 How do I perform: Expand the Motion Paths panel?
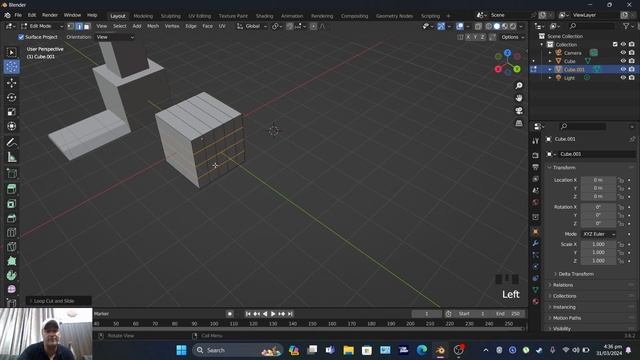(567, 318)
